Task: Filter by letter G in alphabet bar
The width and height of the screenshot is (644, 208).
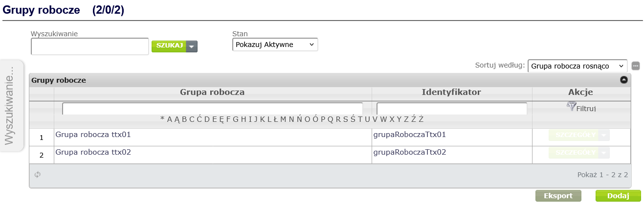Action: click(236, 119)
